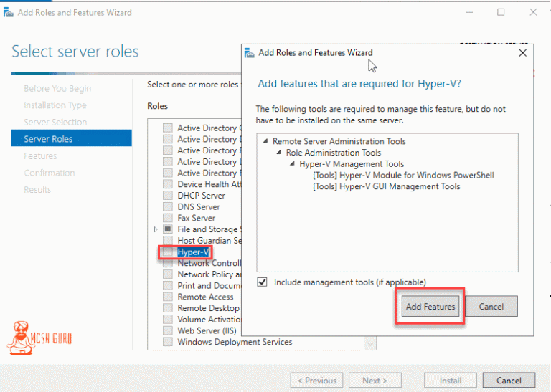The height and width of the screenshot is (392, 551).
Task: Click the roles list scroll-down arrow
Action: coord(370,343)
